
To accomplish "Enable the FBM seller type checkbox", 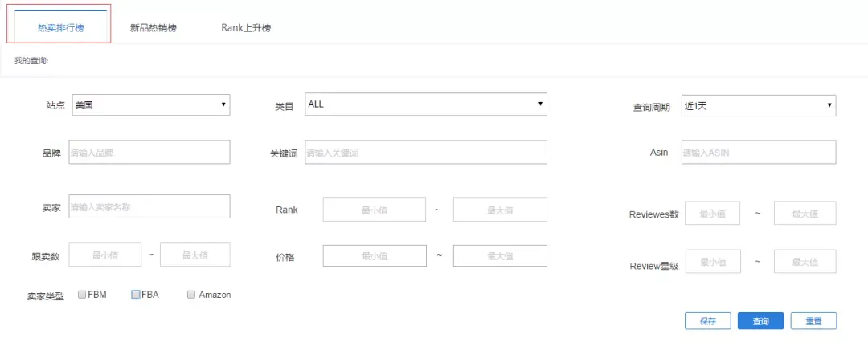I will point(82,295).
